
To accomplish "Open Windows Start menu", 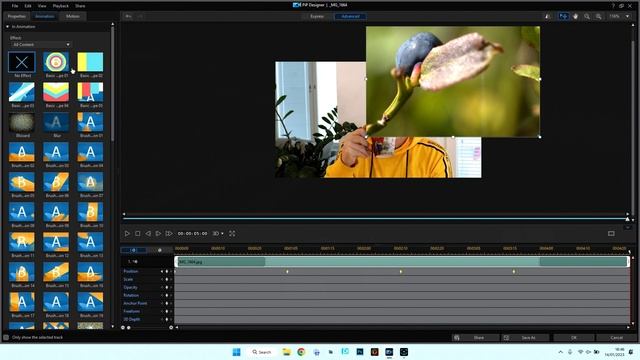I will click(236, 352).
